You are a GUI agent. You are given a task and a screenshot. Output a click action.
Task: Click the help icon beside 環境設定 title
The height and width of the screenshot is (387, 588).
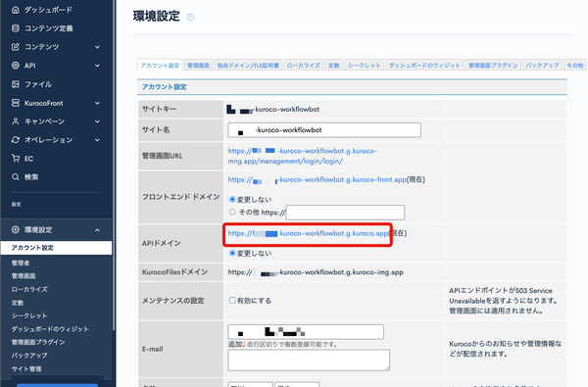pyautogui.click(x=190, y=17)
